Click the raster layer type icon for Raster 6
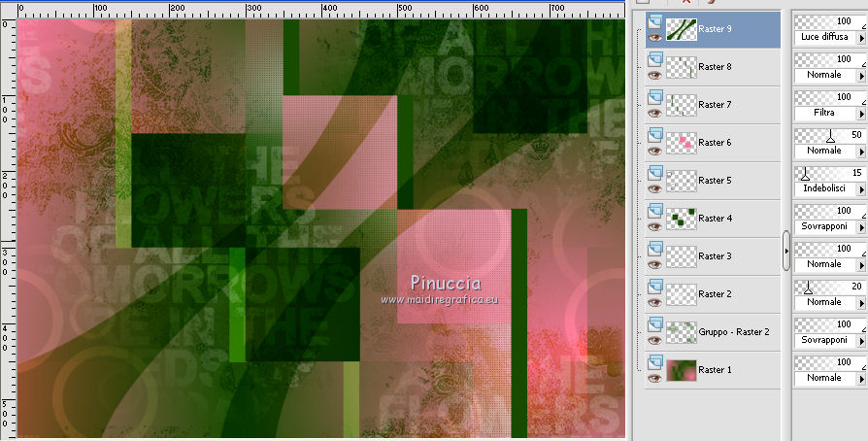Screen dimensions: 868x441 (654, 135)
